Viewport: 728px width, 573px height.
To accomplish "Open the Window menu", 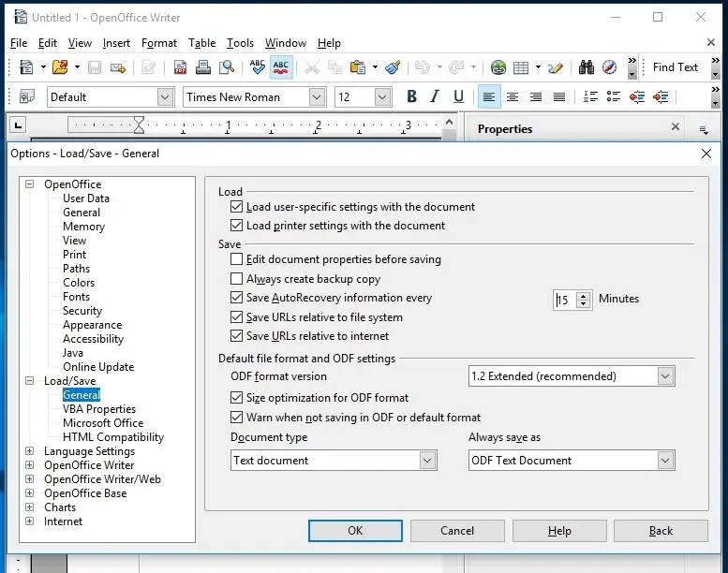I will (286, 43).
